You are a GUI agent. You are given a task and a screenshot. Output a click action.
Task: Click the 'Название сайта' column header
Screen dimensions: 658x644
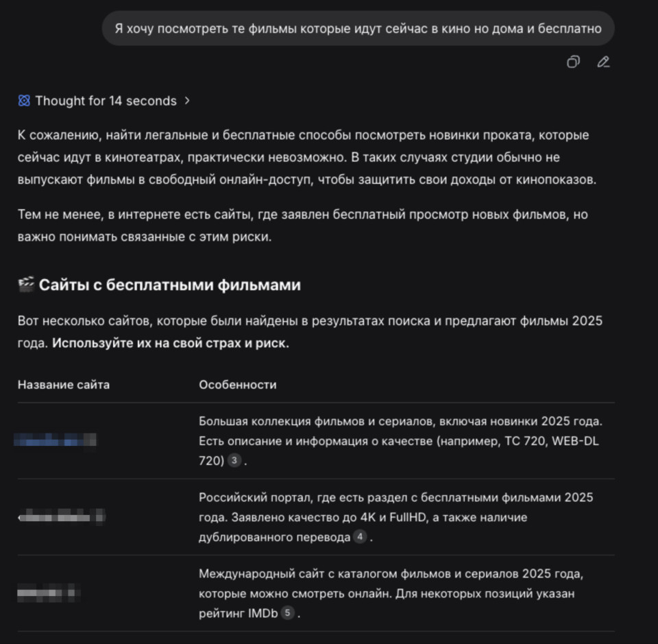click(x=63, y=385)
